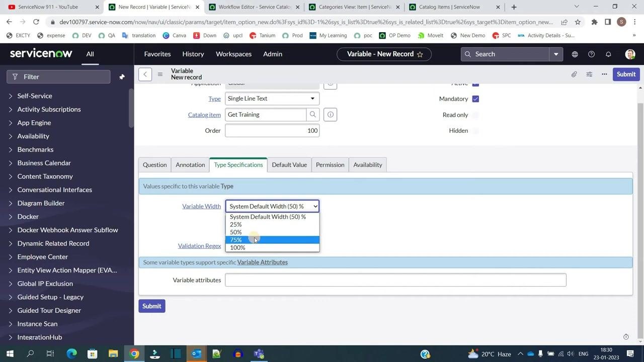Toggle the Mandatory checkbox
This screenshot has height=362, width=644.
coord(475,99)
